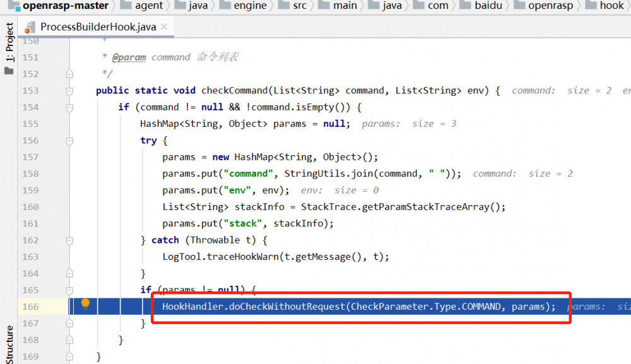The width and height of the screenshot is (631, 364).
Task: Open the 1: Project tool window
Action: tap(9, 42)
